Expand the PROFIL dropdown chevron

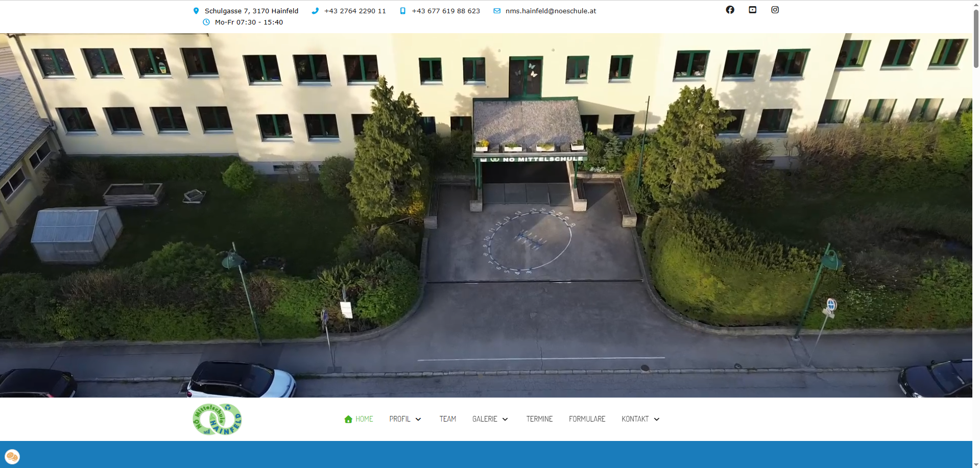click(x=418, y=419)
